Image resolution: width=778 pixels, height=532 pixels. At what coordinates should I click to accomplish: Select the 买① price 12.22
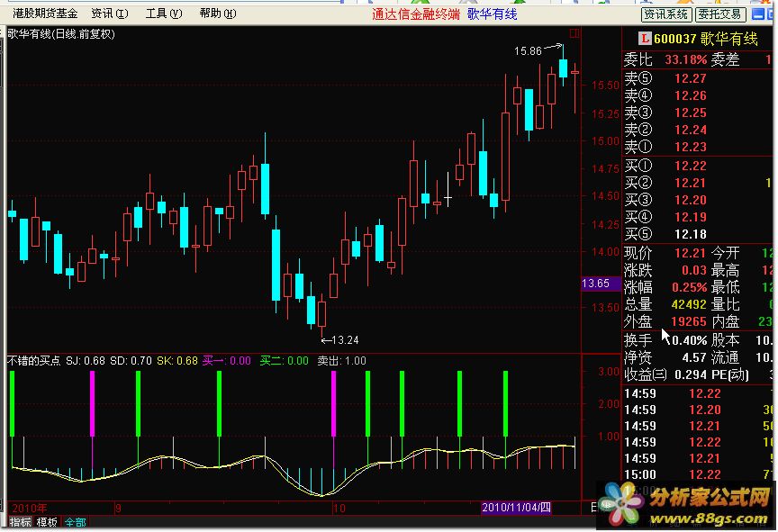(690, 166)
